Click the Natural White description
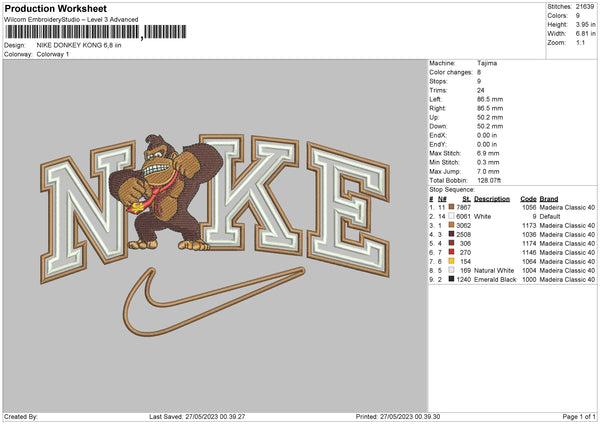 point(494,270)
